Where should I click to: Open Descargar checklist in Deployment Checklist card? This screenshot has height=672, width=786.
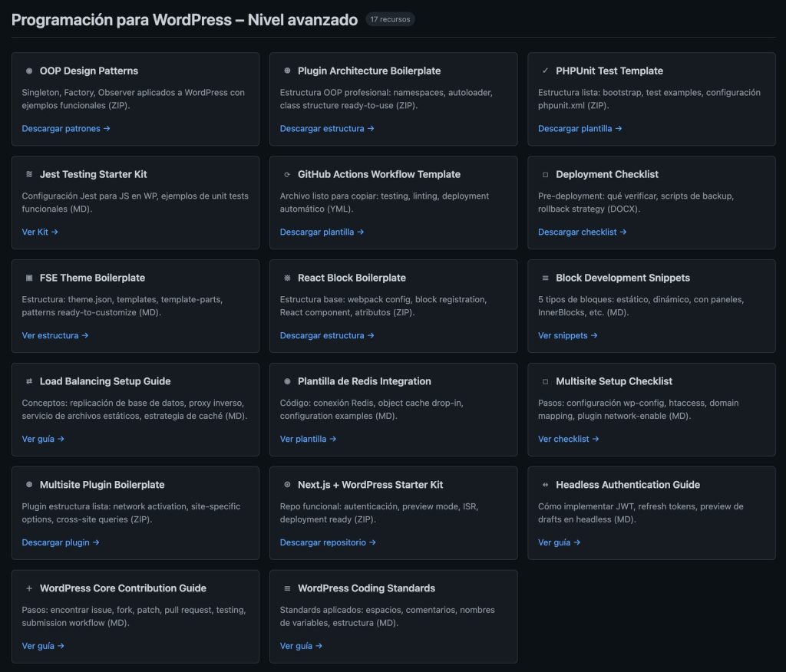pos(580,232)
